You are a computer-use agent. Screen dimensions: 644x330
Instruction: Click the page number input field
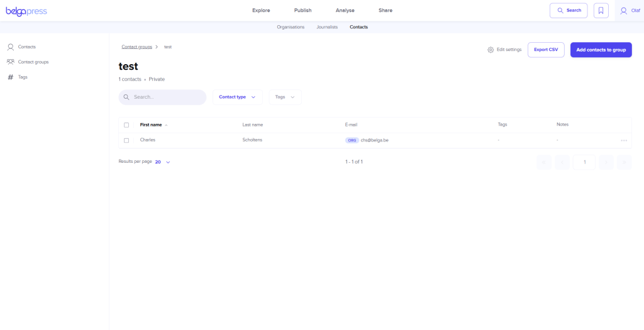584,162
